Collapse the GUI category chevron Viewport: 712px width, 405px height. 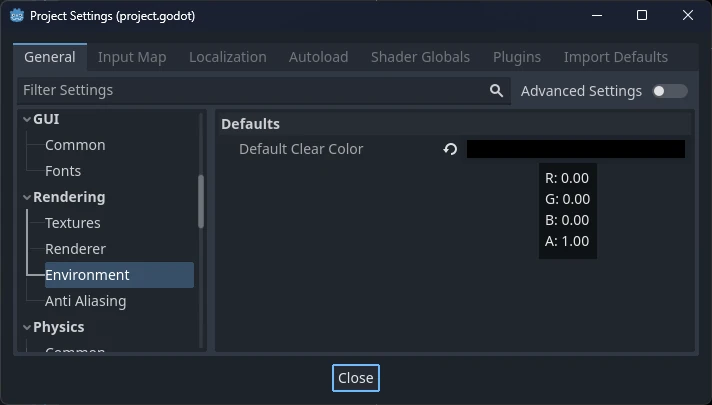(27, 119)
